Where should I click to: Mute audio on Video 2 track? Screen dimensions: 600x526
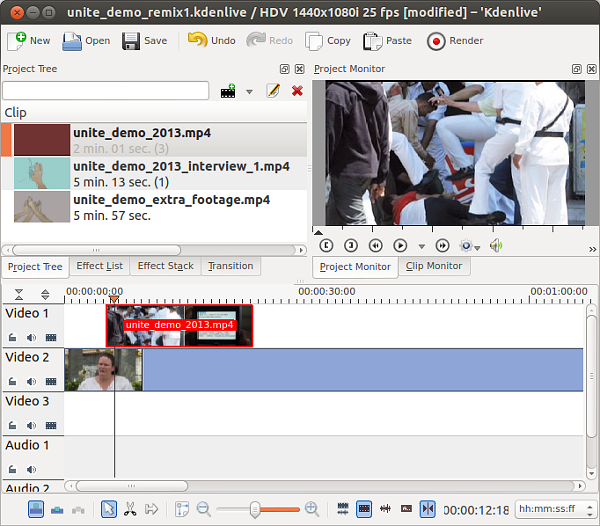[31, 381]
